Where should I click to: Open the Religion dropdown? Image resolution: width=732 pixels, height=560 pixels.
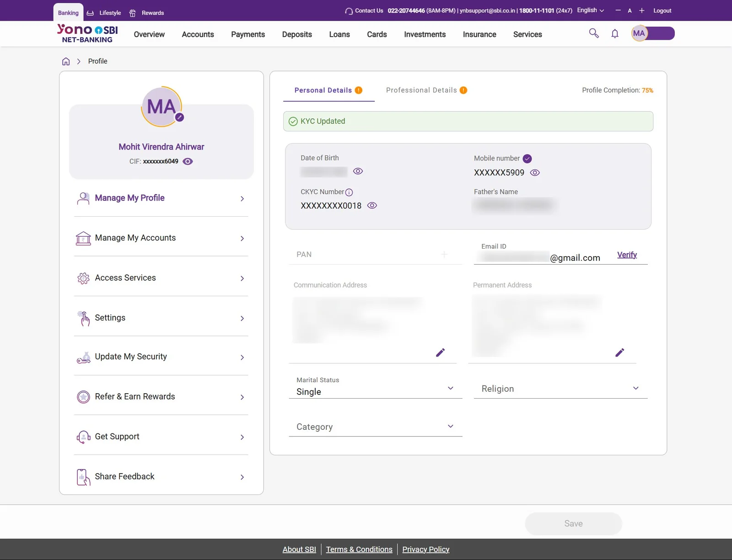coord(560,388)
